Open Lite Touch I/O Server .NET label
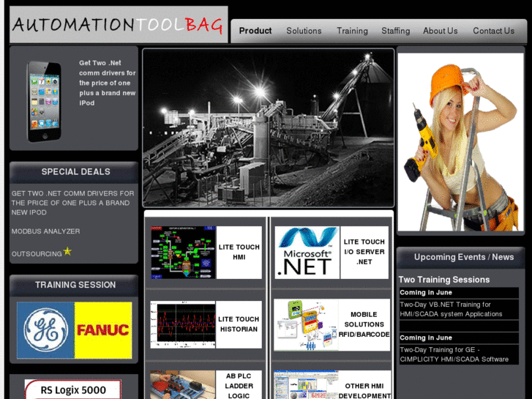 click(364, 253)
